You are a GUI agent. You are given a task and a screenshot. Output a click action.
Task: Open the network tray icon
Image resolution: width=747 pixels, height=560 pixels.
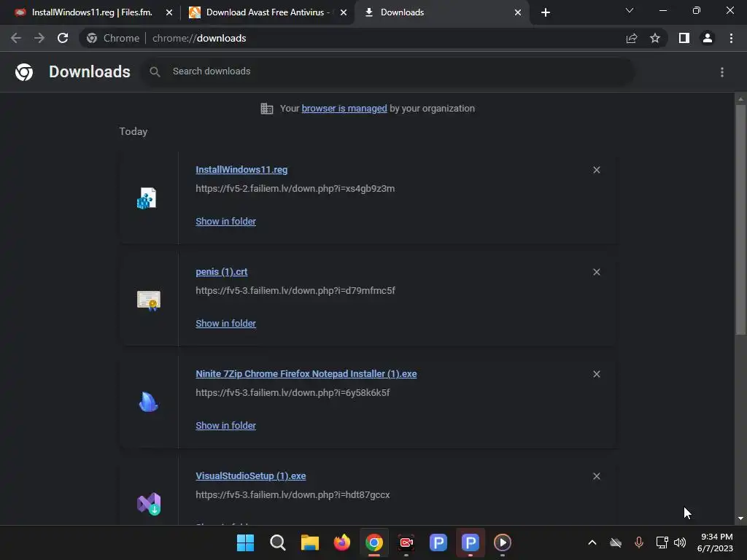[662, 542]
